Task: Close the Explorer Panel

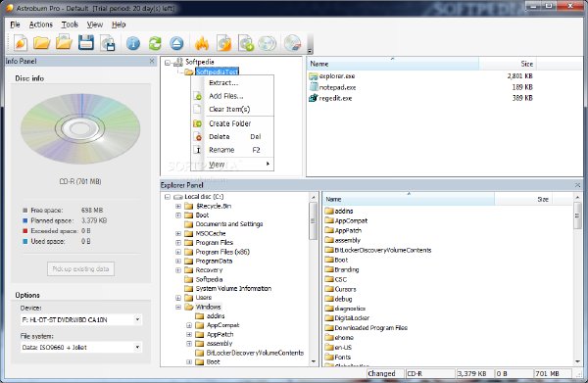Action: click(x=577, y=185)
